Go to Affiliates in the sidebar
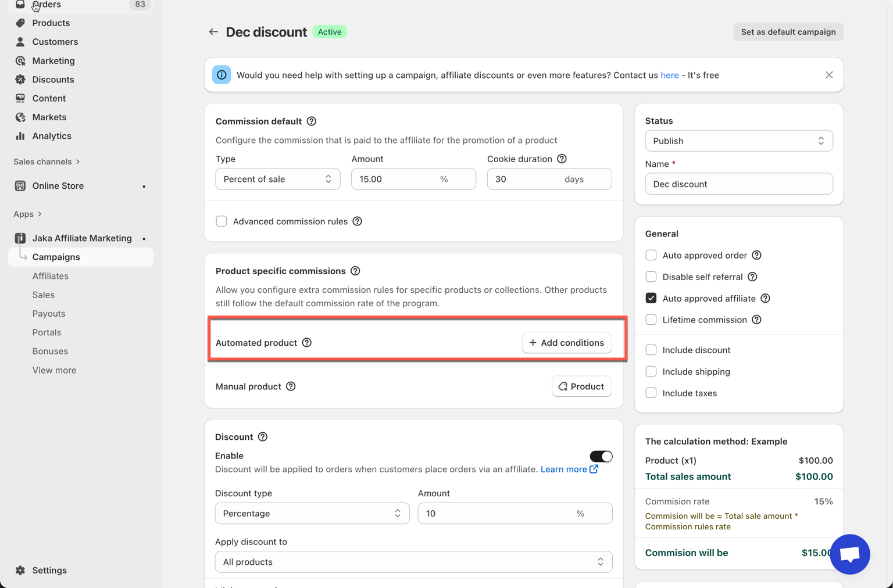Image resolution: width=893 pixels, height=588 pixels. pos(51,276)
